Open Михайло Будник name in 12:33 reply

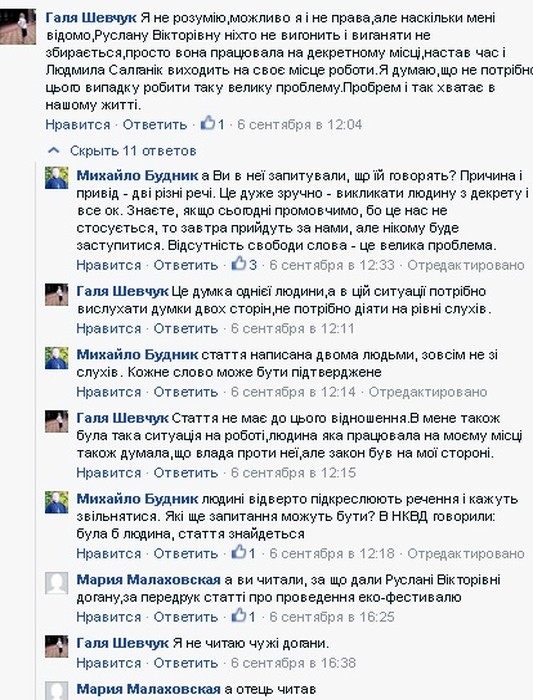[137, 175]
